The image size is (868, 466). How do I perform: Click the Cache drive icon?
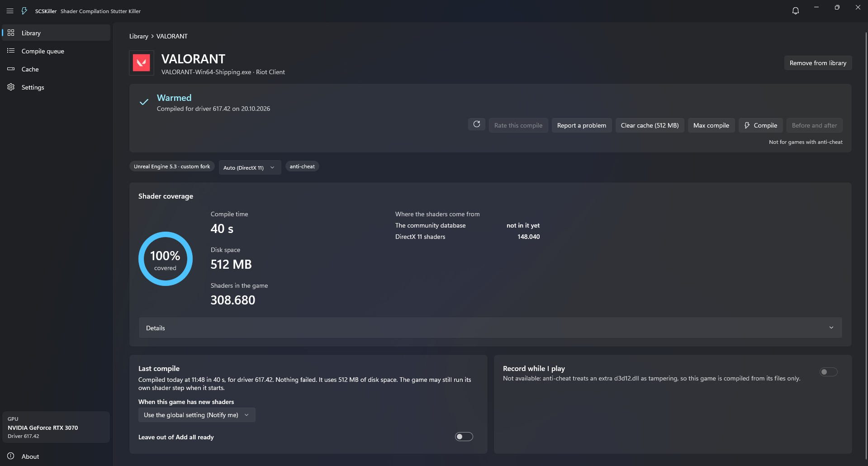click(11, 69)
